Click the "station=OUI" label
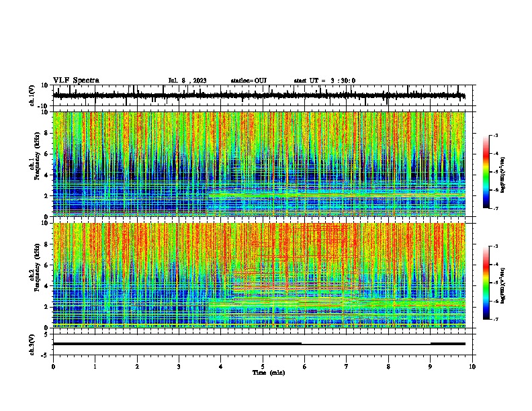The height and width of the screenshot is (411, 532). [249, 81]
